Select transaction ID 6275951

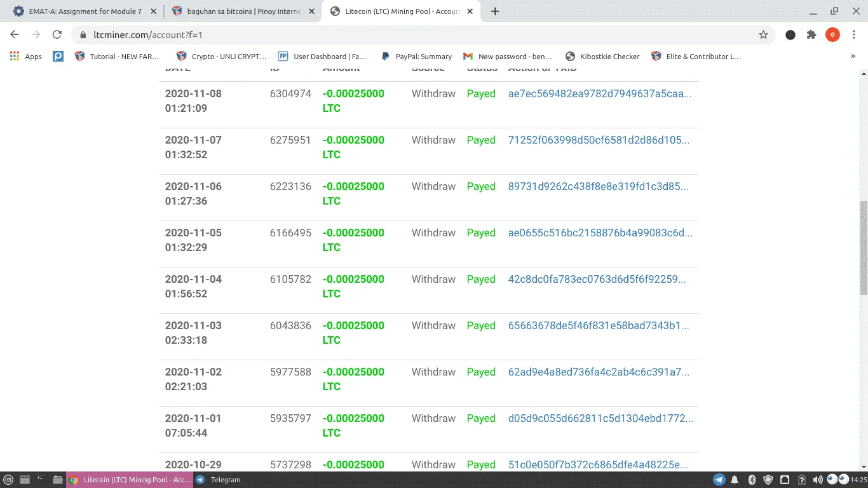pyautogui.click(x=290, y=140)
